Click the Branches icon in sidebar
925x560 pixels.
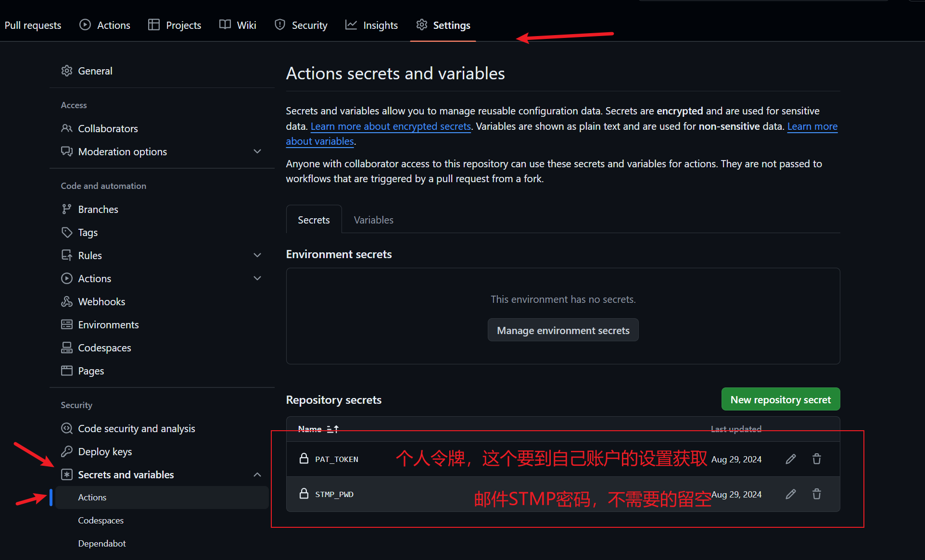pyautogui.click(x=66, y=209)
